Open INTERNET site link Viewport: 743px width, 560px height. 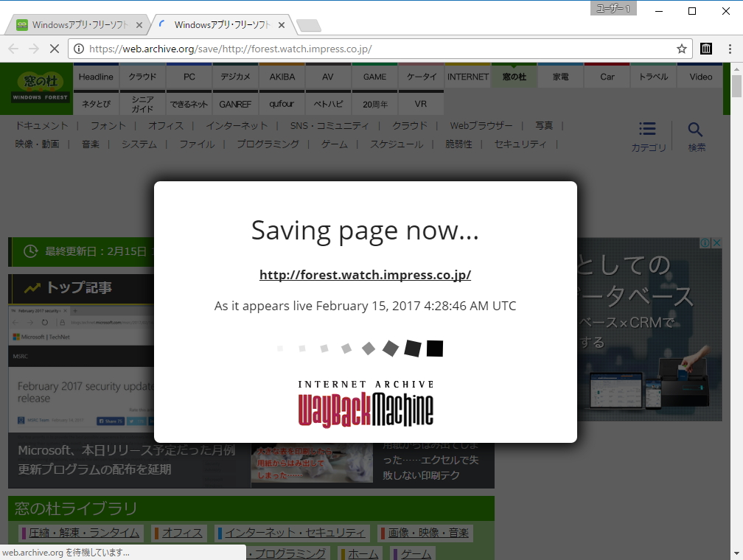(467, 77)
